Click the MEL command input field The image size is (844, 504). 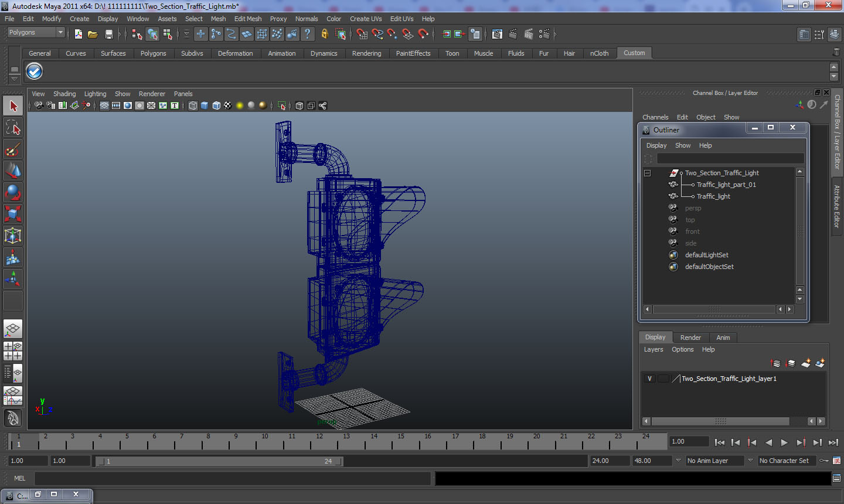233,478
